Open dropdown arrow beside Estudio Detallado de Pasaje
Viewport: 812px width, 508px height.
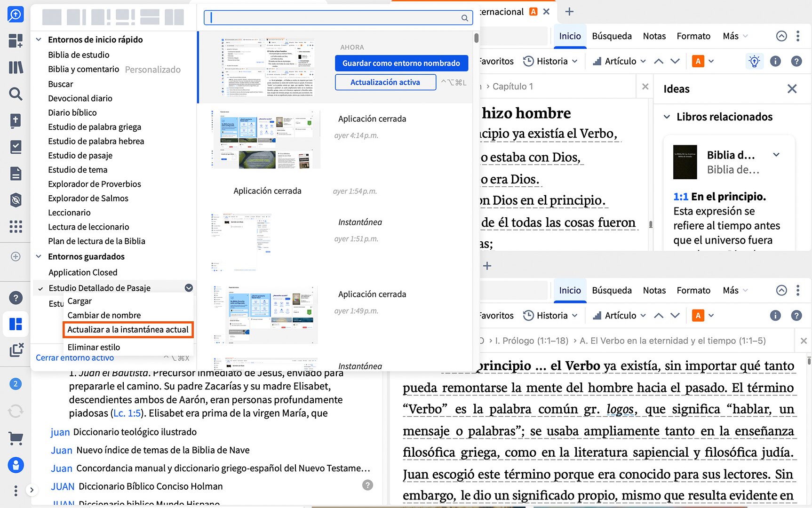[189, 288]
